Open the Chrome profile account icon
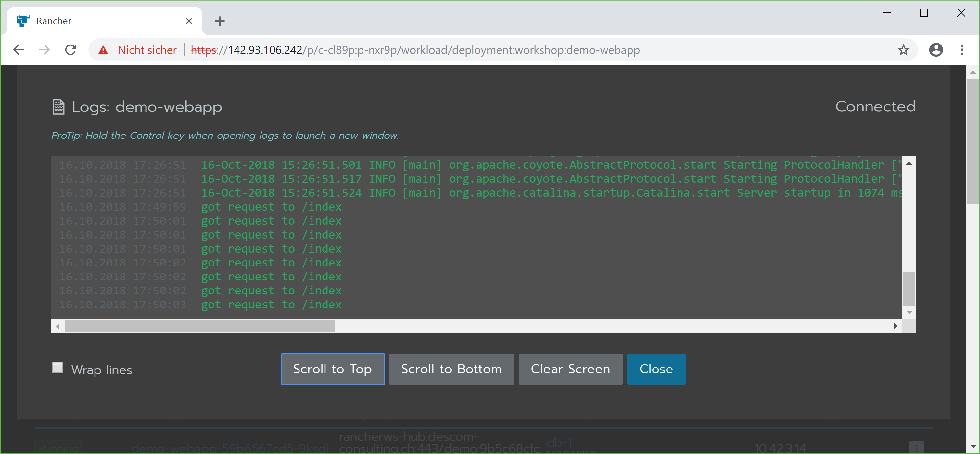 pos(936,50)
